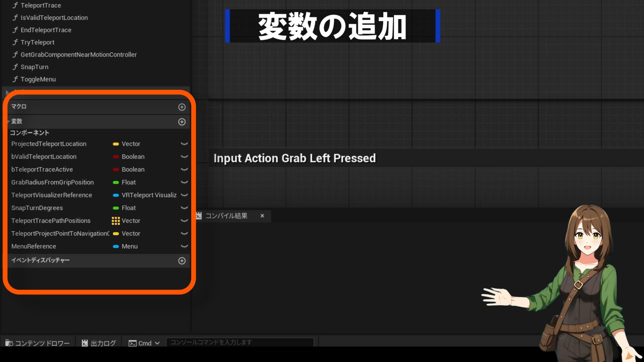Select the GetGrabComponentNearMotionController function
The image size is (644, 362).
coord(78,55)
